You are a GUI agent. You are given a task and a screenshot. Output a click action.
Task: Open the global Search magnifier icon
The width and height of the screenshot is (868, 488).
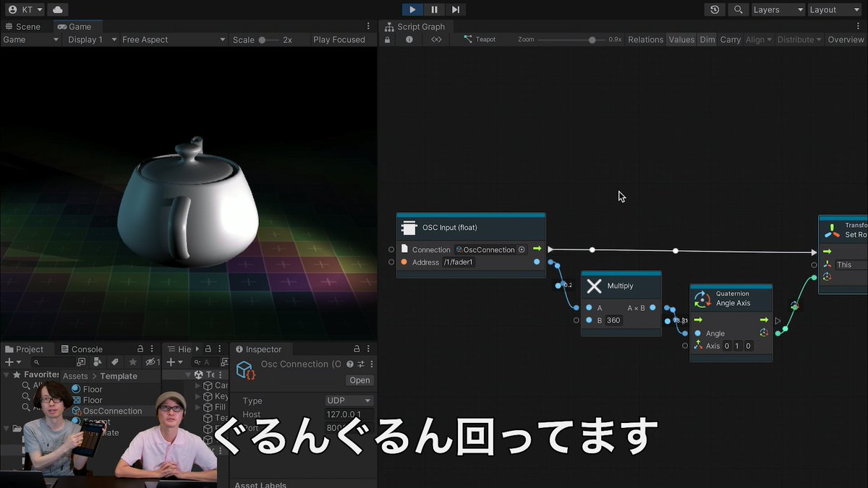(x=737, y=9)
